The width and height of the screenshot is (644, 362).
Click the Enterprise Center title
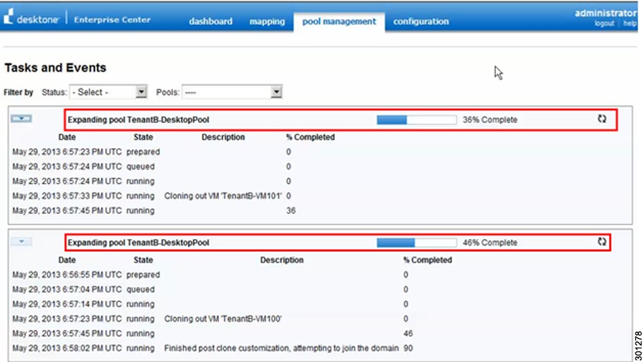point(112,19)
